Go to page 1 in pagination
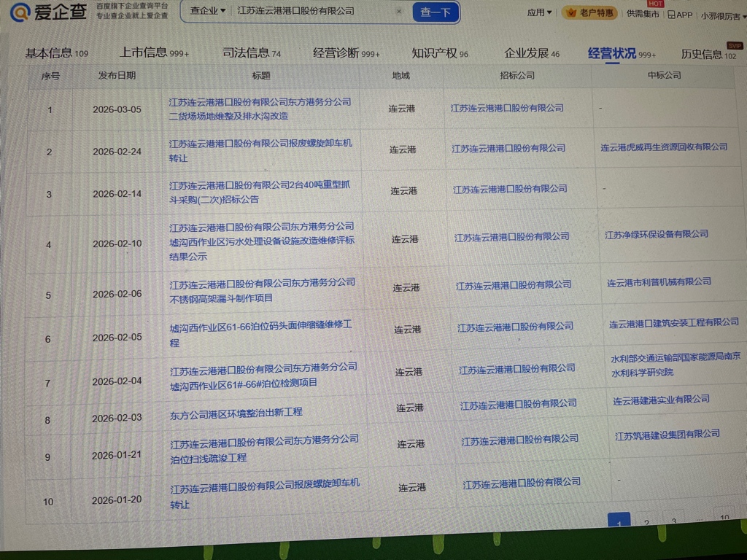The height and width of the screenshot is (560, 747). coord(619,520)
